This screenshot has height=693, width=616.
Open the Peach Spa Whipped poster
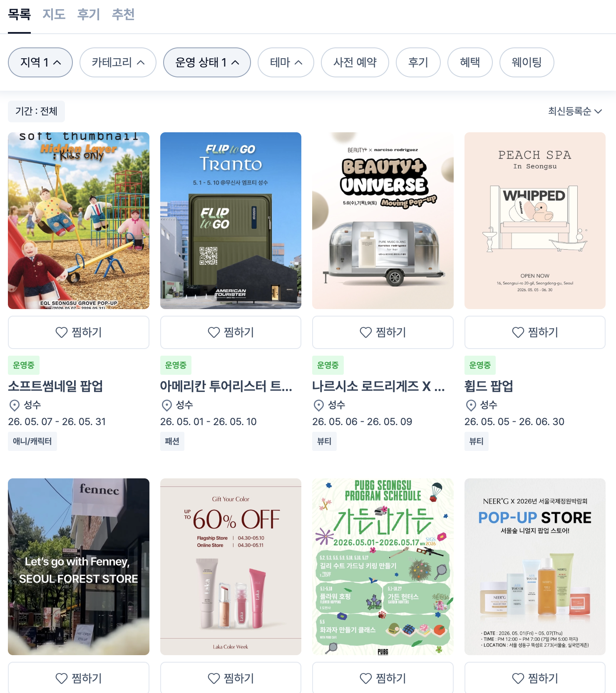click(x=535, y=220)
